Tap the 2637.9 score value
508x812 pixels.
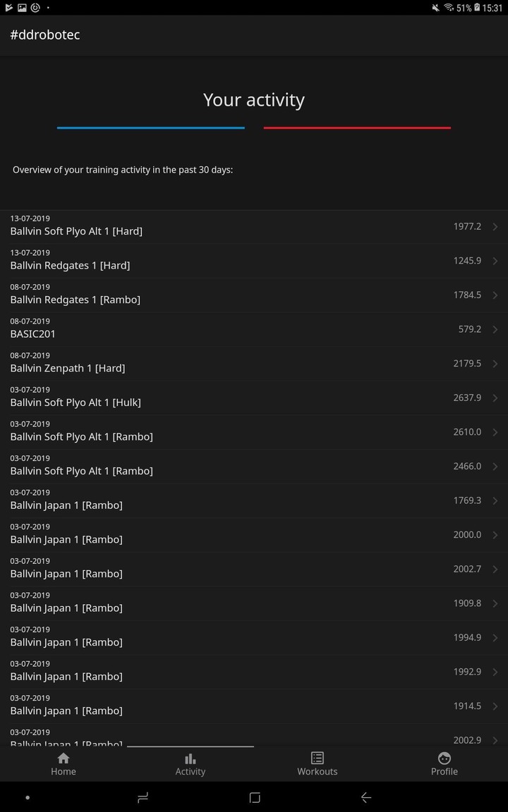466,397
